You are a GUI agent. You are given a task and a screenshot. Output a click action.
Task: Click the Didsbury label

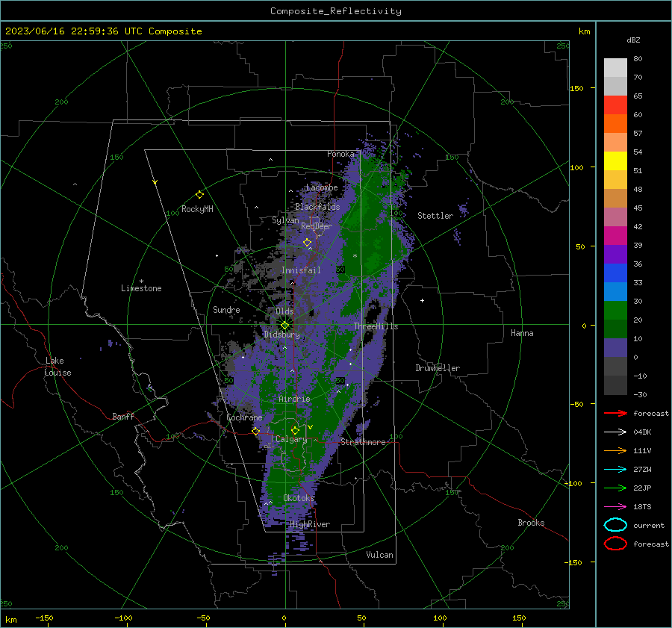point(281,335)
